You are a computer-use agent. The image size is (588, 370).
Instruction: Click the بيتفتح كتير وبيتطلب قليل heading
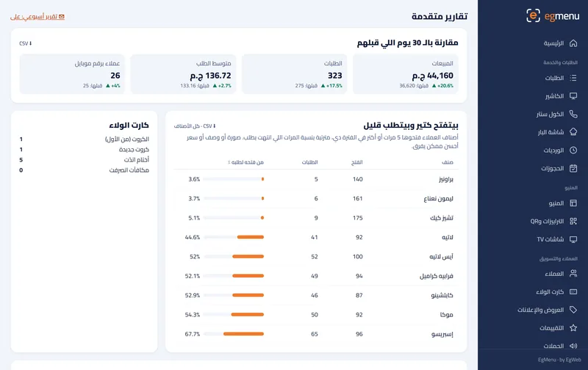point(411,125)
